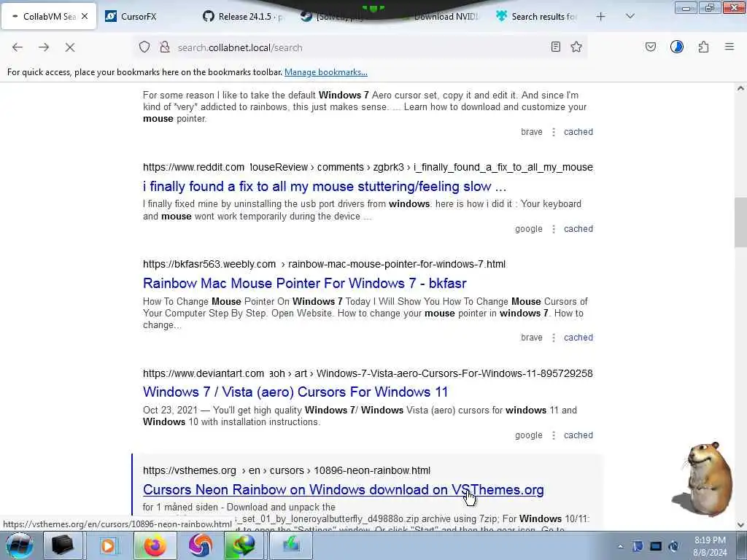Click the https://www.deviantart.com URL text

point(204,374)
